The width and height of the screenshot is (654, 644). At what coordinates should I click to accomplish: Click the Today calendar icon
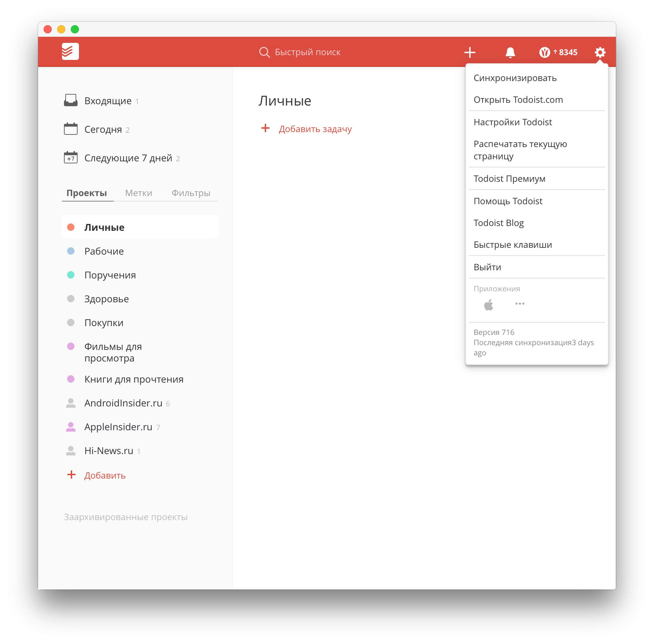coord(71,129)
